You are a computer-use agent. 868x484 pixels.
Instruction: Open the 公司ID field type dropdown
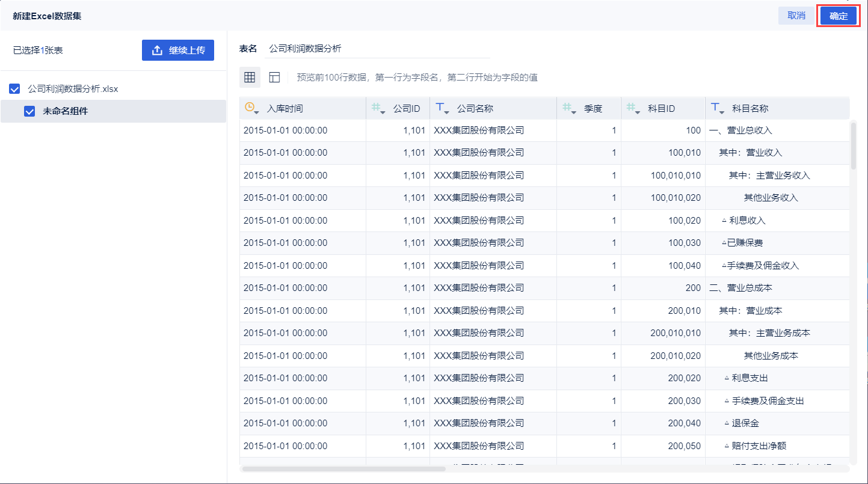378,108
